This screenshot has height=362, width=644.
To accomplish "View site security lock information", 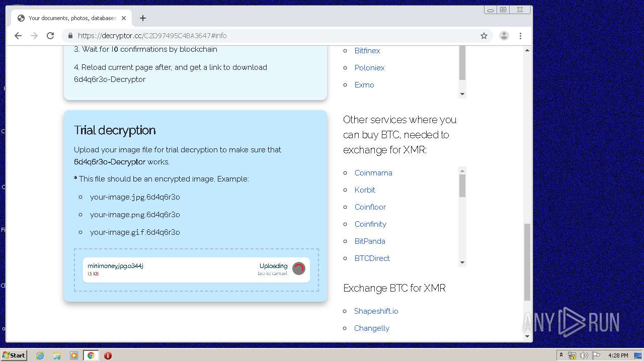I will pyautogui.click(x=70, y=36).
